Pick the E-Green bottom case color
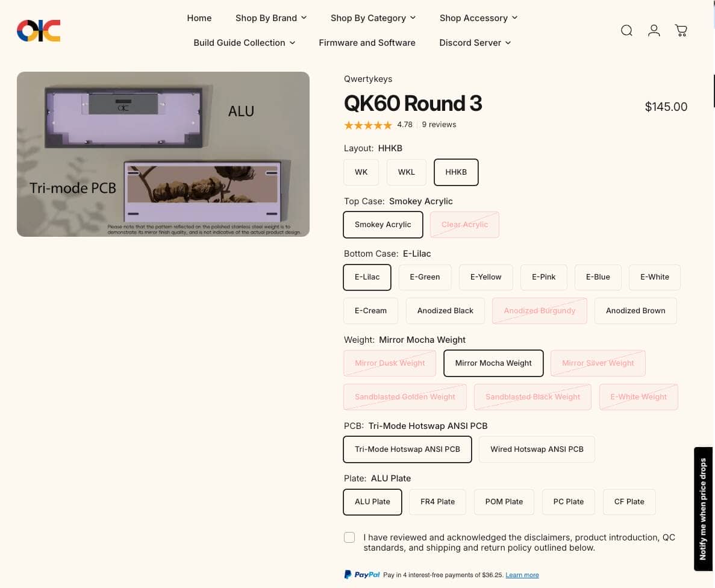This screenshot has width=715, height=588. [425, 277]
